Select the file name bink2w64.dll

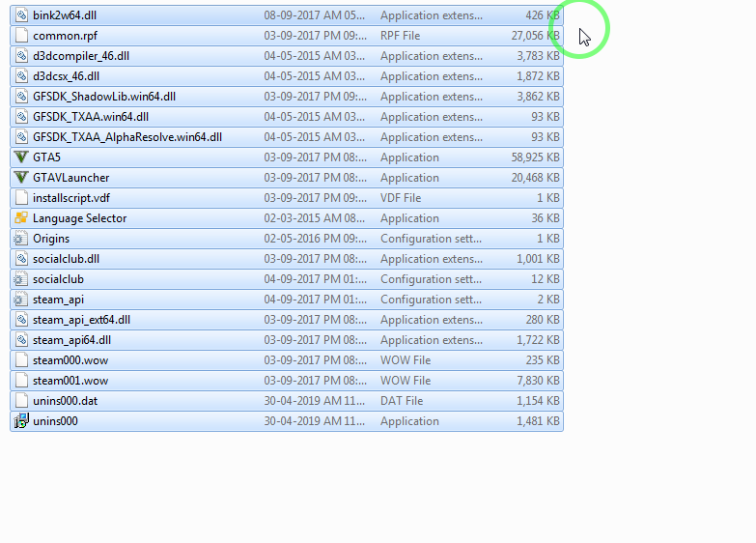click(65, 15)
